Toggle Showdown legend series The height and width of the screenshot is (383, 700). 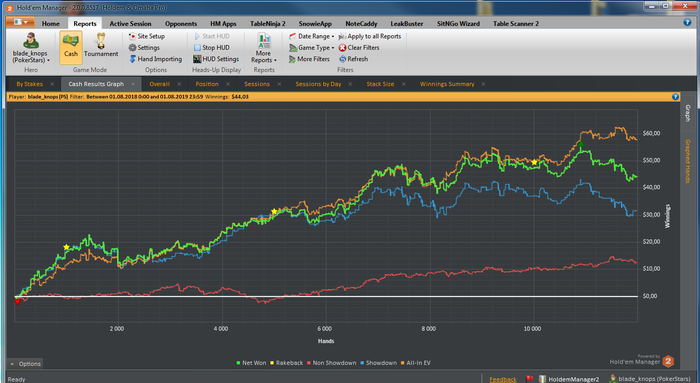coord(379,363)
